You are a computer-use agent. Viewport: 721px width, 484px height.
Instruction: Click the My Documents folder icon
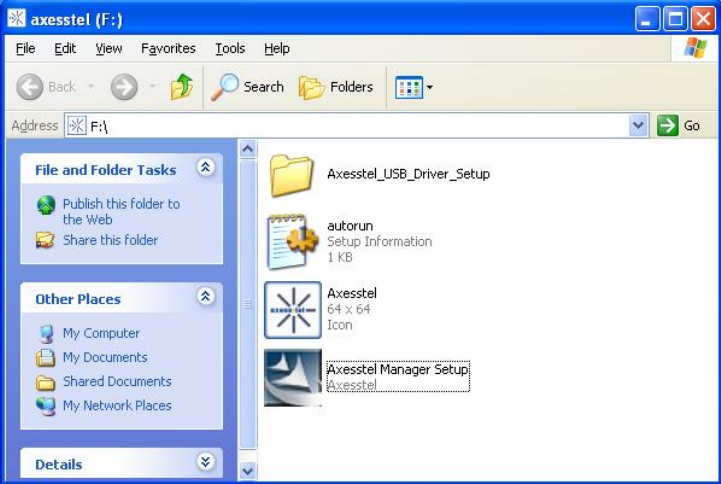tap(46, 358)
